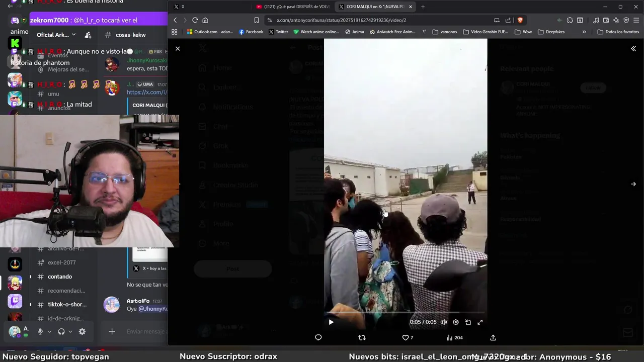
Task: Open the Twitter bookmark
Action: click(x=278, y=32)
